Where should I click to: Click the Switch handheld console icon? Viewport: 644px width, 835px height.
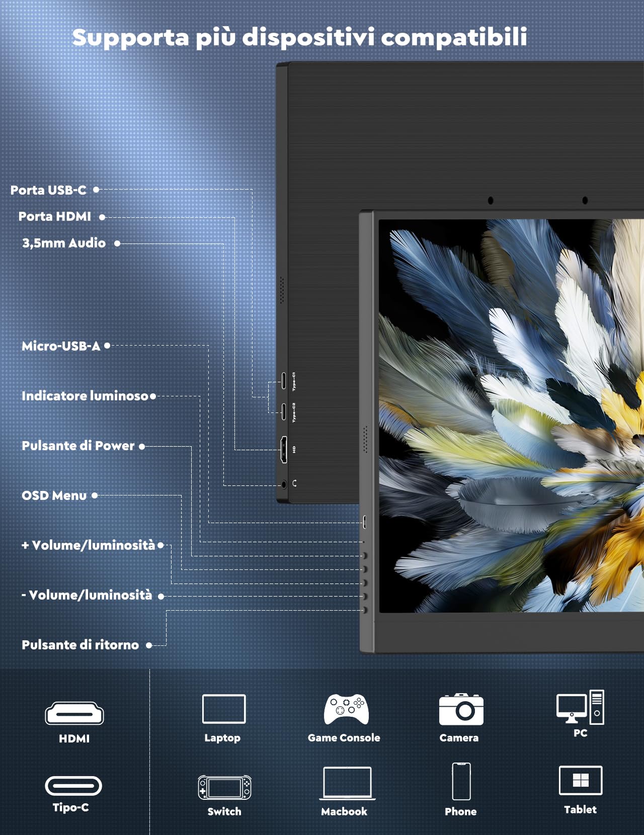pyautogui.click(x=224, y=788)
